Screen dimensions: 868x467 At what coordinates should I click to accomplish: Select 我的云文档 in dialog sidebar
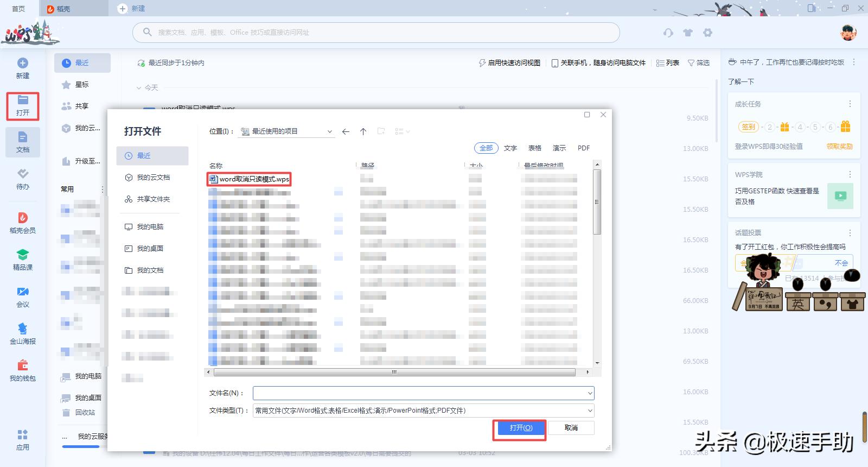coord(152,178)
